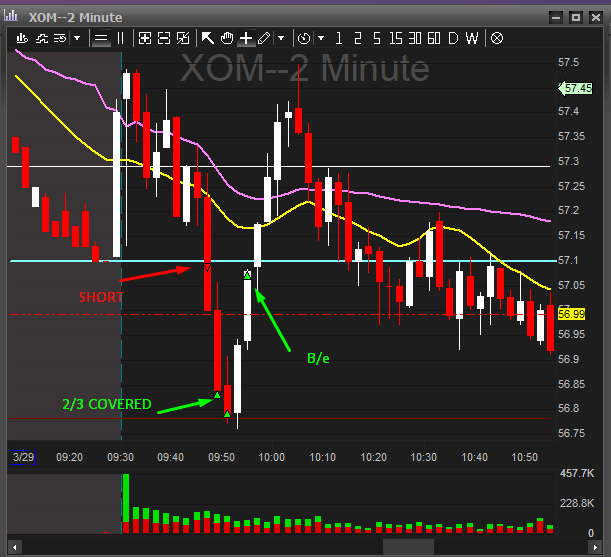
Task: Select the pencil drawing tool
Action: click(264, 38)
